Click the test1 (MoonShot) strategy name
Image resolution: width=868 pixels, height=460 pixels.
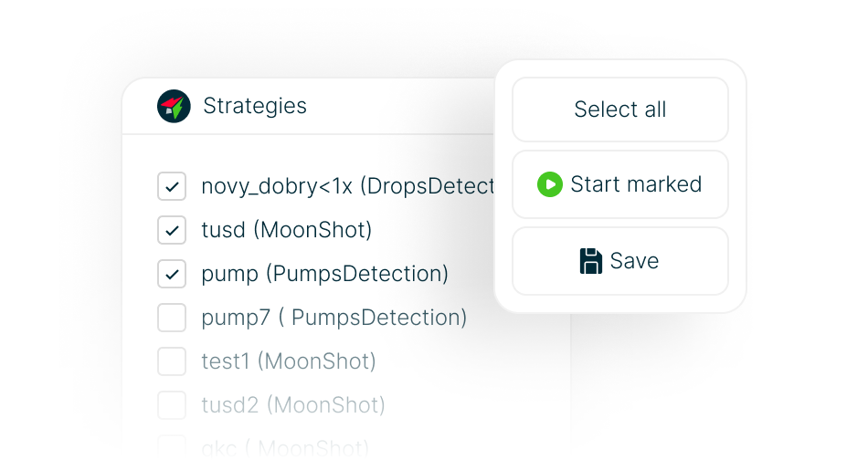tap(289, 361)
